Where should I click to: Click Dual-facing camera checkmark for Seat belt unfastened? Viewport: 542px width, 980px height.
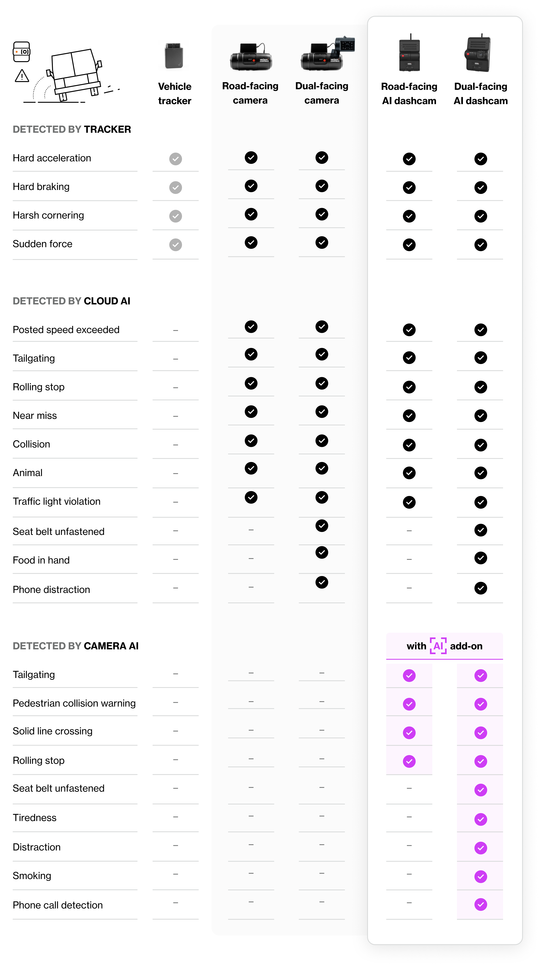pyautogui.click(x=322, y=526)
